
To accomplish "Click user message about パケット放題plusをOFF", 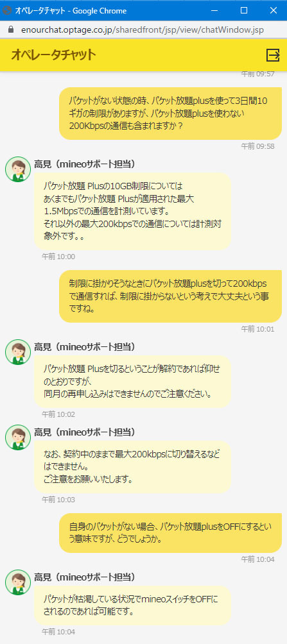I will (x=170, y=532).
